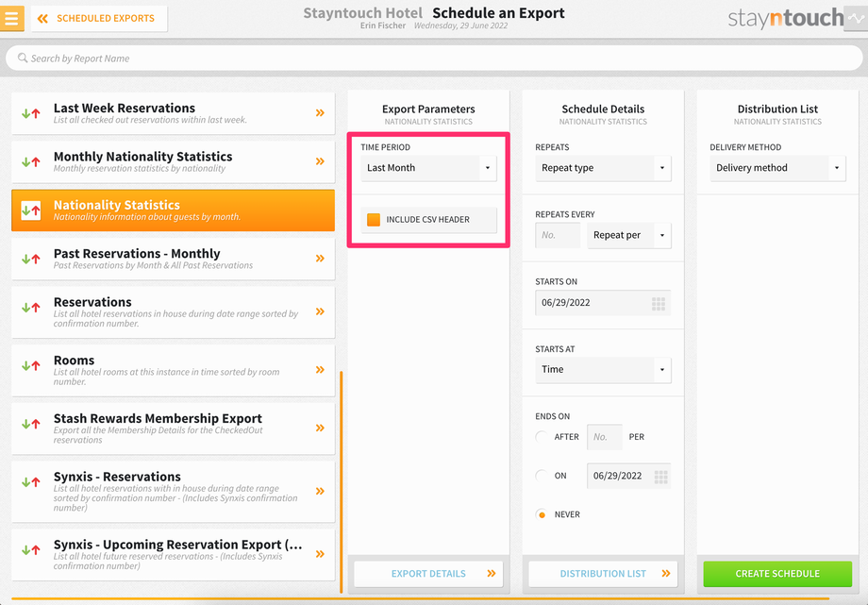
Task: Click chevron next to Synxis - Upcoming Reservation Export
Action: coord(320,554)
